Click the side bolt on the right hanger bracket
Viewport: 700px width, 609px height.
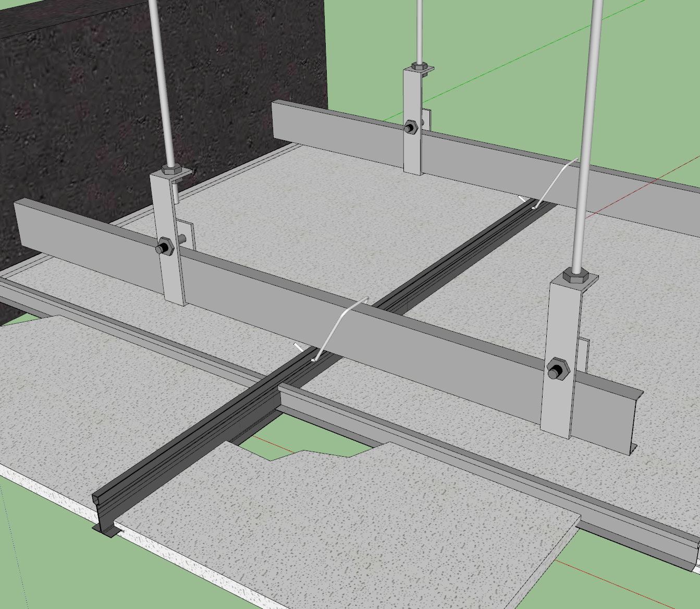pyautogui.click(x=557, y=370)
